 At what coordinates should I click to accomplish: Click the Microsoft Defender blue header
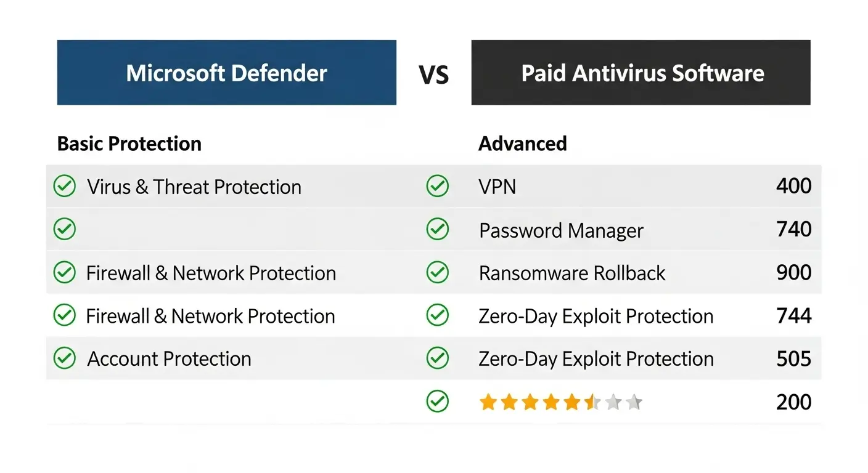[227, 73]
